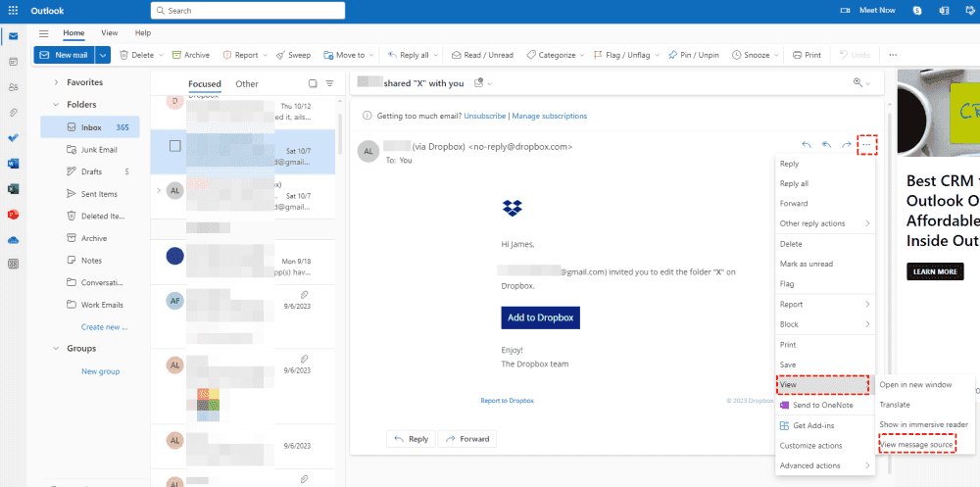This screenshot has height=487, width=980.
Task: Click the filter icon in message list
Action: 329,84
